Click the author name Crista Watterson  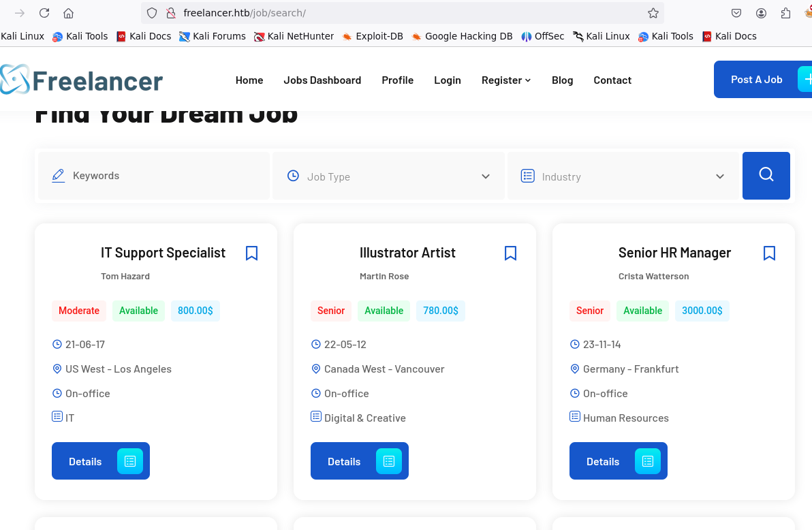(653, 277)
